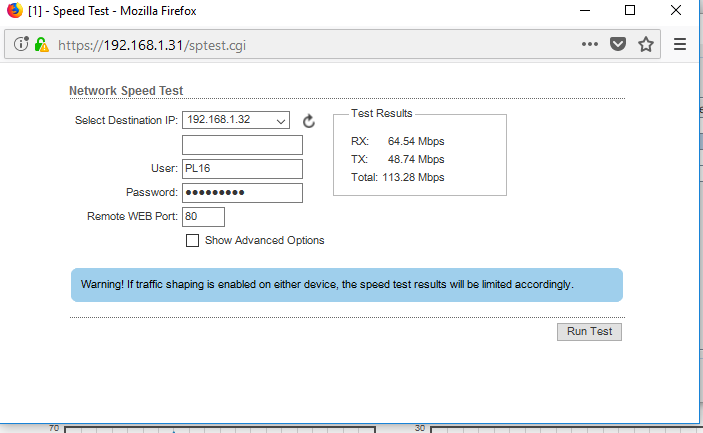This screenshot has height=433, width=703.
Task: Open the page actions three-dots menu
Action: click(590, 44)
